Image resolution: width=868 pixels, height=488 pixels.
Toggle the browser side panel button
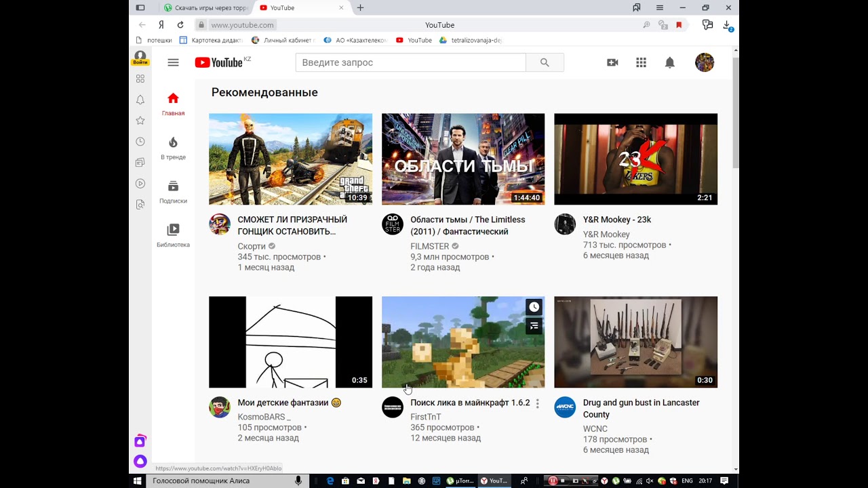(140, 7)
